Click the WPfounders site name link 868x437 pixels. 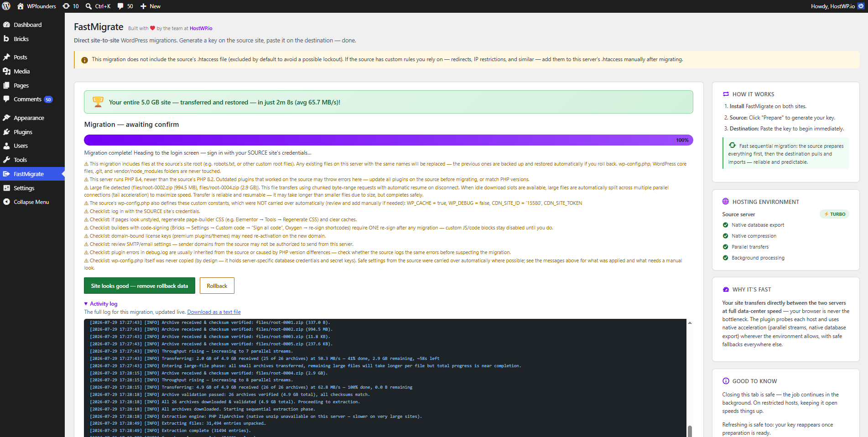point(42,6)
